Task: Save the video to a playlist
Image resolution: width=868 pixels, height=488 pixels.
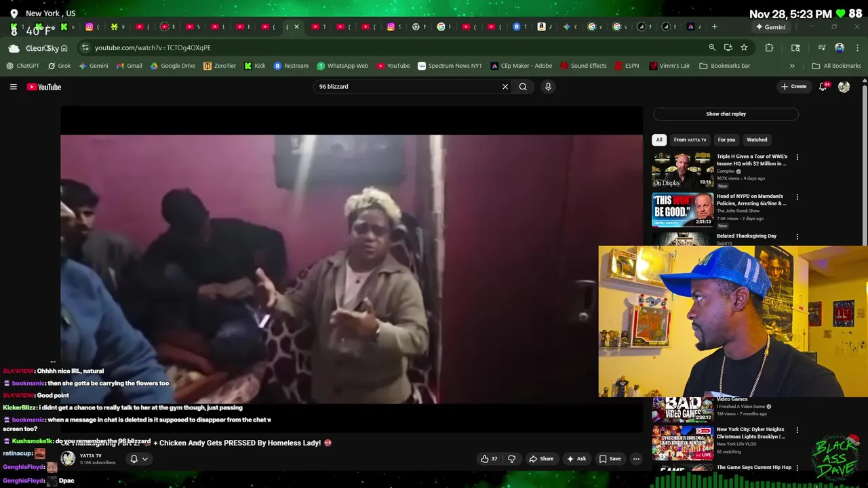Action: tap(610, 459)
